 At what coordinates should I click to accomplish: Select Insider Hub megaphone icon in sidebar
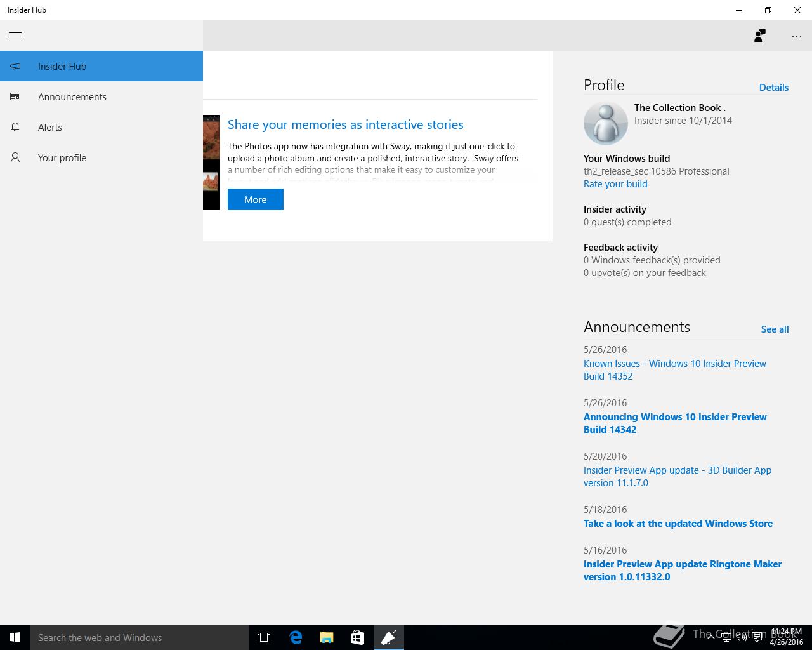tap(15, 66)
